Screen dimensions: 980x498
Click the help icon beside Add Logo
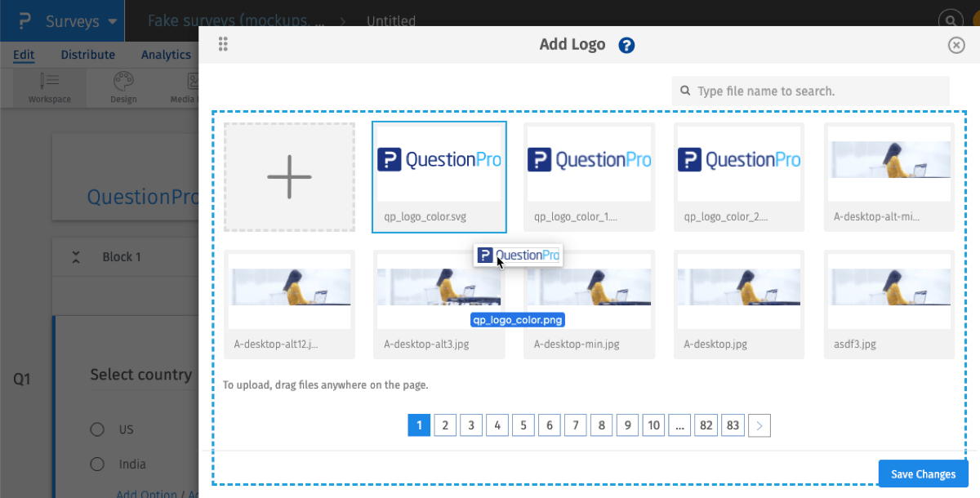[626, 45]
